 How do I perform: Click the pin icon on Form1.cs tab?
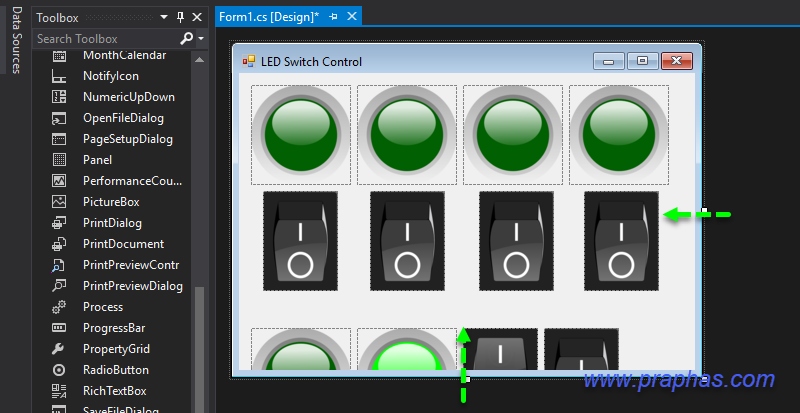334,17
